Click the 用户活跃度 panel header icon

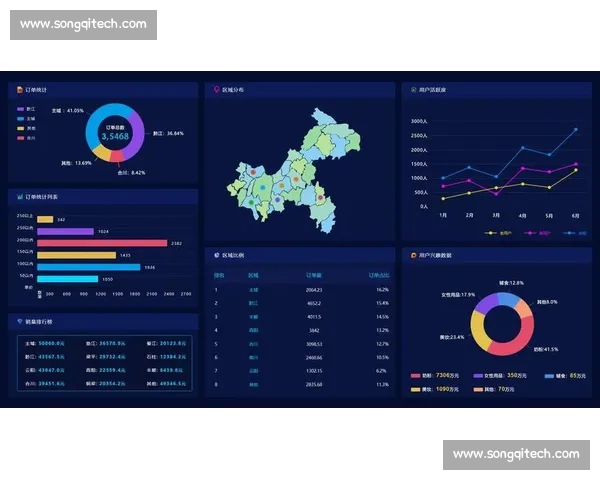[x=413, y=90]
